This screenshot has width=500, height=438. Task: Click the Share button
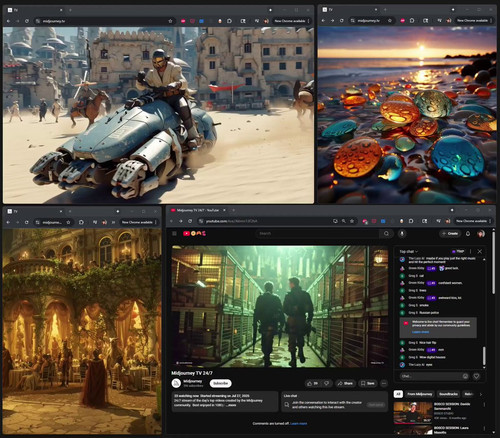coord(345,383)
